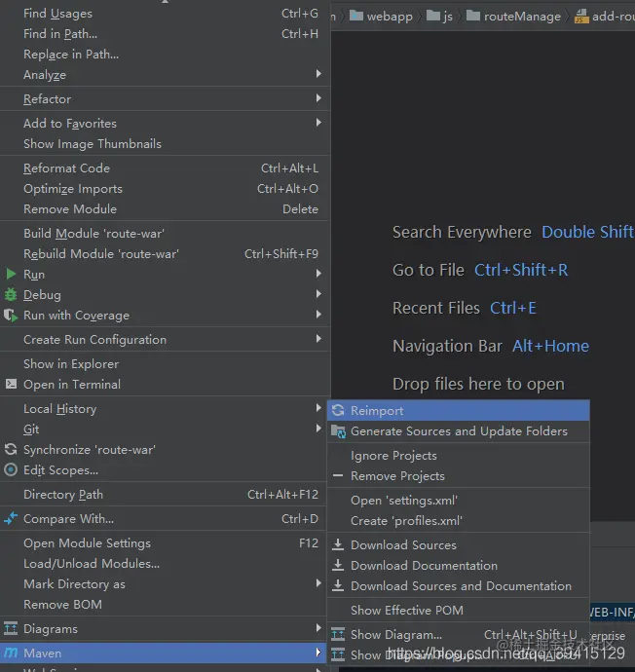Select Remove Module menu entry

(165, 209)
